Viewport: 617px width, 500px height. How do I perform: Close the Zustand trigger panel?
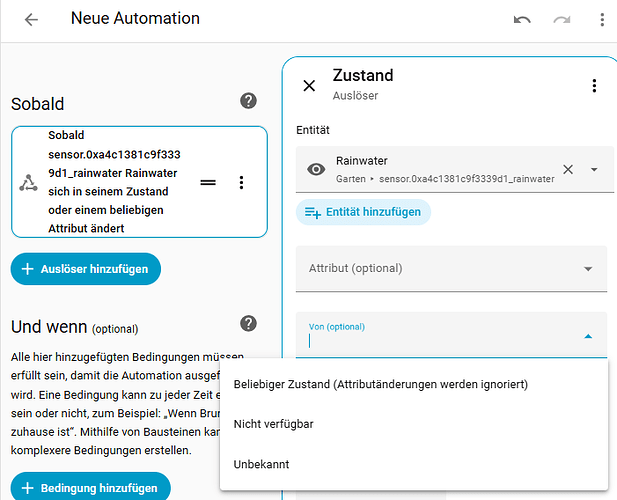click(x=309, y=86)
